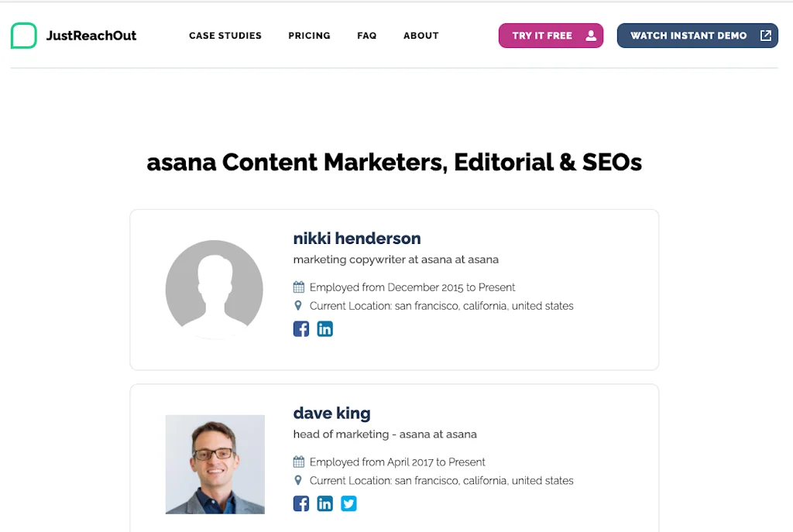Open the FAQ menu item
793x532 pixels.
point(367,36)
